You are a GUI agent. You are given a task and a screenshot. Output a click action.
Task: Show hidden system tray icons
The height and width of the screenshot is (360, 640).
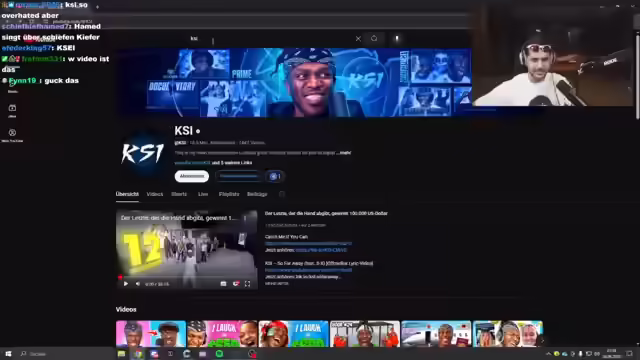click(549, 353)
